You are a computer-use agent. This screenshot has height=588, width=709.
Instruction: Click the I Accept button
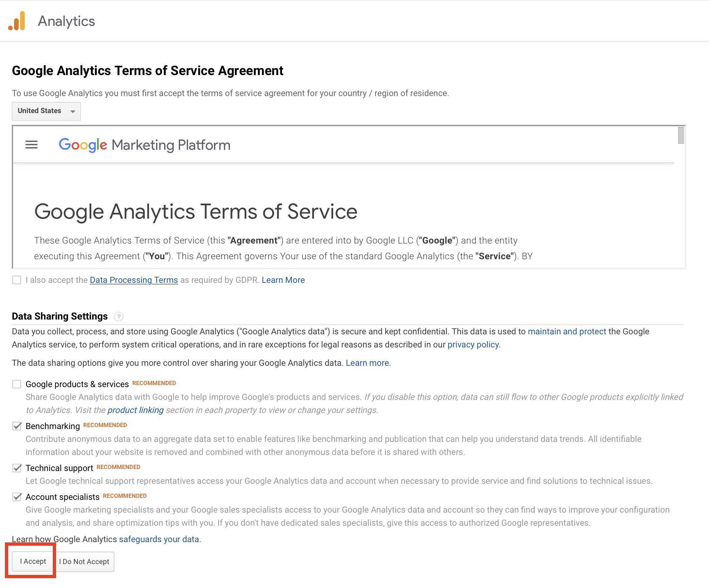(x=33, y=561)
